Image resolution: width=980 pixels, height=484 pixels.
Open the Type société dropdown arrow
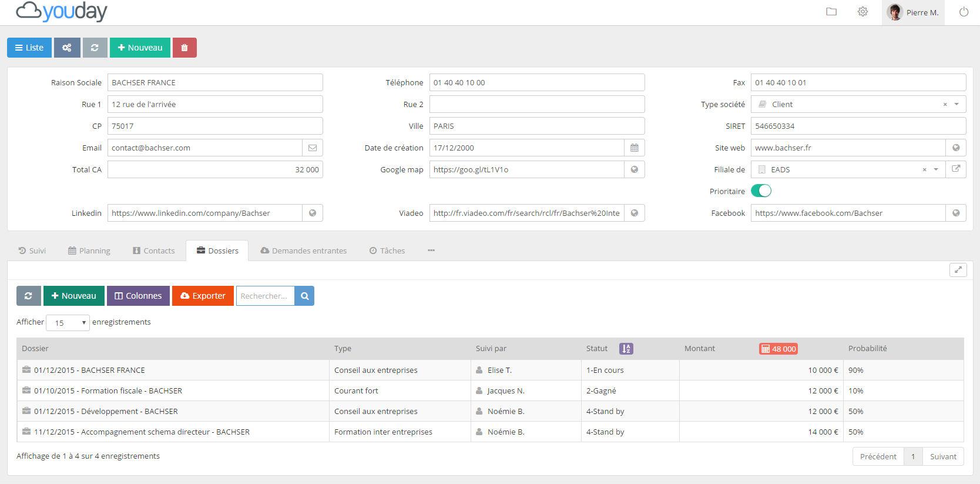click(956, 104)
